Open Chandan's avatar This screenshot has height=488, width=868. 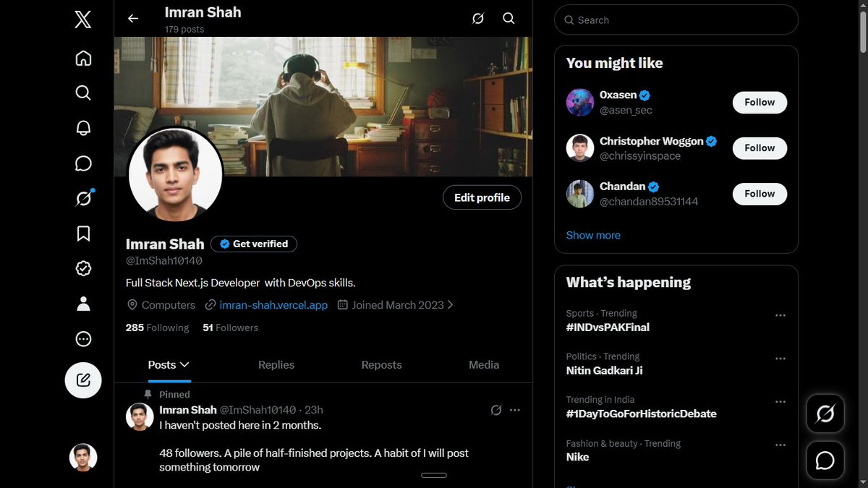pyautogui.click(x=580, y=194)
